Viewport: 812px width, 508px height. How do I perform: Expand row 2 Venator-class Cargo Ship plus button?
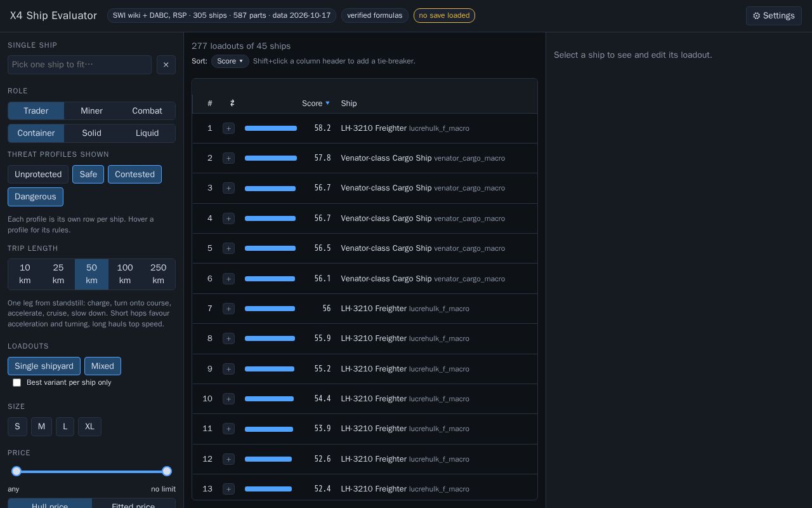(229, 158)
